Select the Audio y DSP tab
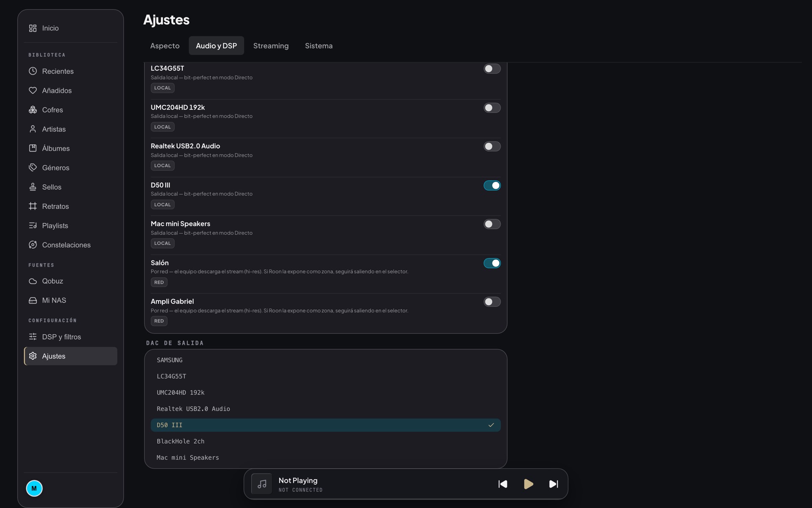812x508 pixels. pos(216,46)
